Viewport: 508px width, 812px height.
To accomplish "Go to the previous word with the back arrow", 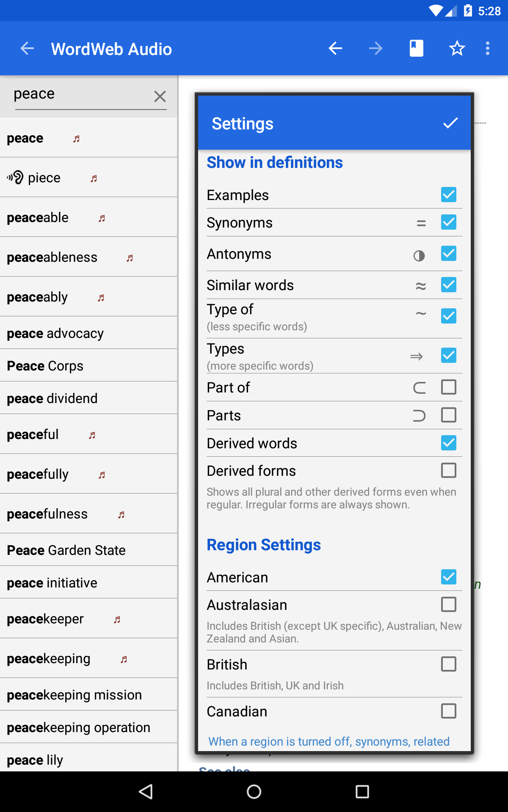I will point(335,48).
